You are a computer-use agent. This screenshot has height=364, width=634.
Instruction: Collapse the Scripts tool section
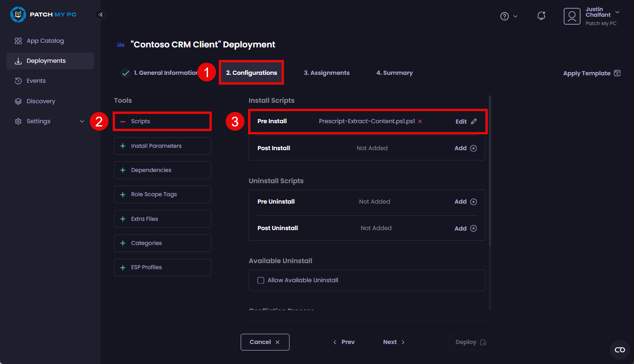pyautogui.click(x=123, y=121)
